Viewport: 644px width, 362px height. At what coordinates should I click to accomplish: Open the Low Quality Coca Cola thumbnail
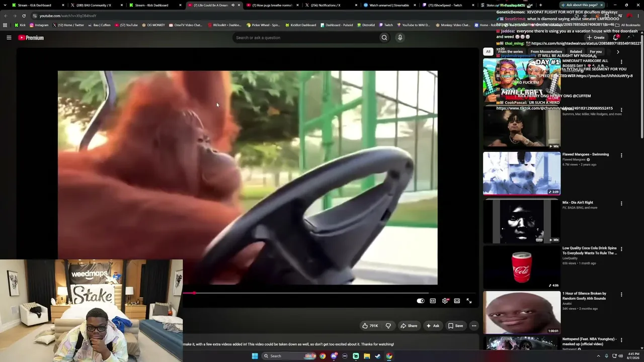[522, 267]
